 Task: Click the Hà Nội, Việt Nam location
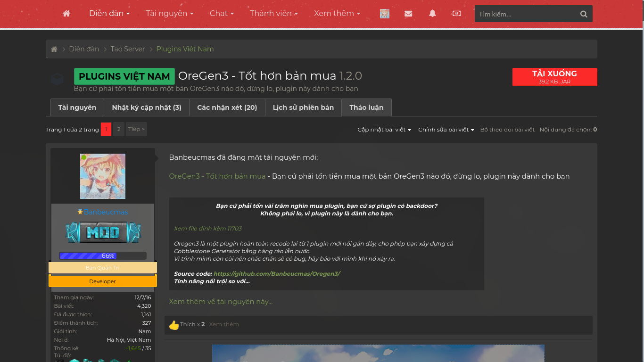(x=129, y=340)
